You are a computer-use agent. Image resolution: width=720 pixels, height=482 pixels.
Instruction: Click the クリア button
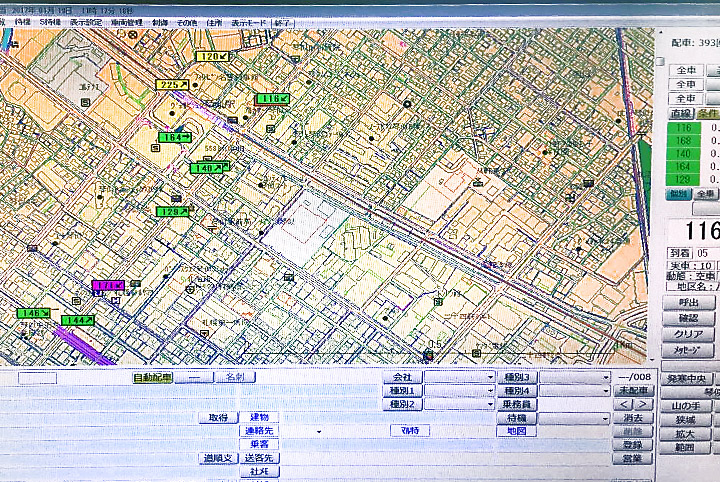point(688,334)
